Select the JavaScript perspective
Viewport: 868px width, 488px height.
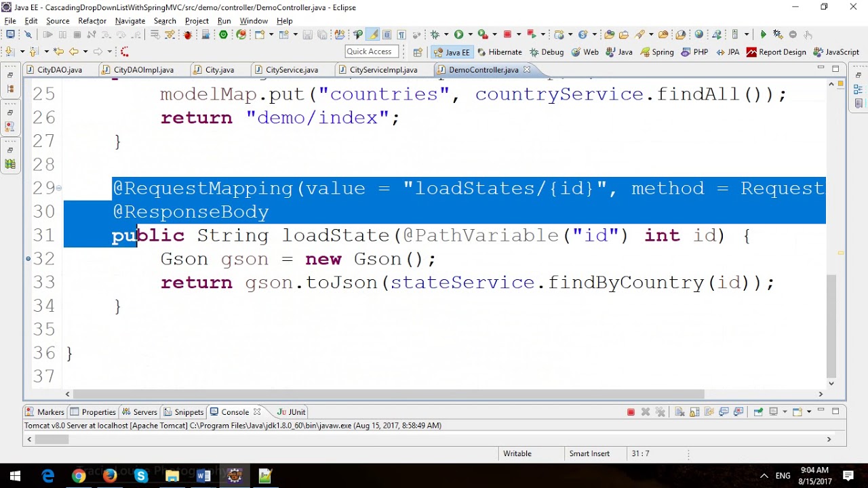[836, 52]
